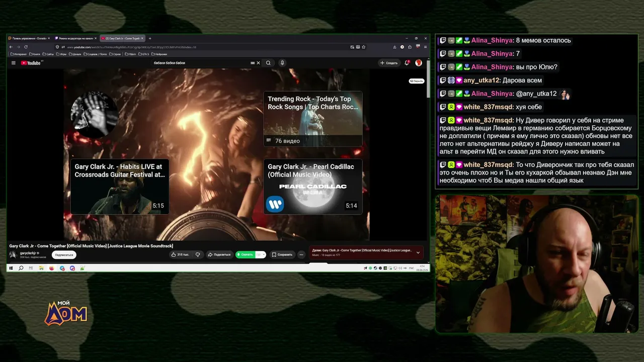This screenshot has width=644, height=362.
Task: Click the video title 'Gary Clark Jr - Come Together'
Action: click(91, 246)
